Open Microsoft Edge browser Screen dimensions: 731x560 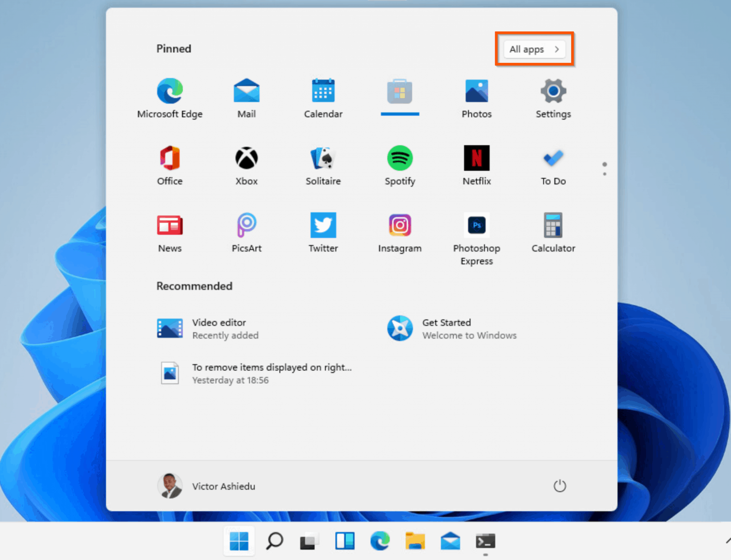pyautogui.click(x=170, y=92)
